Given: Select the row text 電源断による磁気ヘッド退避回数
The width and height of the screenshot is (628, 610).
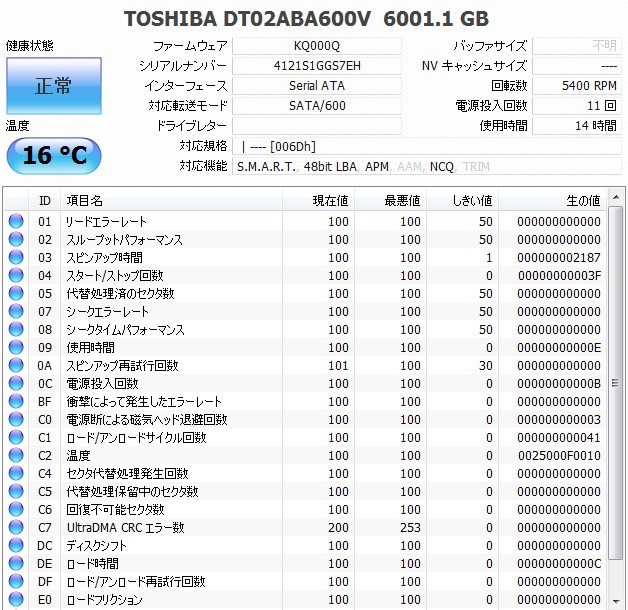Looking at the screenshot, I should (x=147, y=420).
